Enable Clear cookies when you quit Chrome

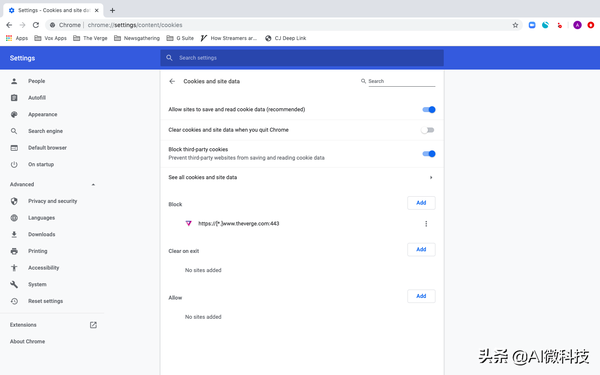tap(427, 130)
